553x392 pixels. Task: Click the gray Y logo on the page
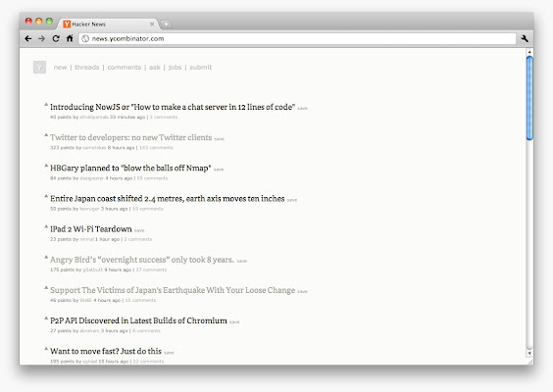39,68
